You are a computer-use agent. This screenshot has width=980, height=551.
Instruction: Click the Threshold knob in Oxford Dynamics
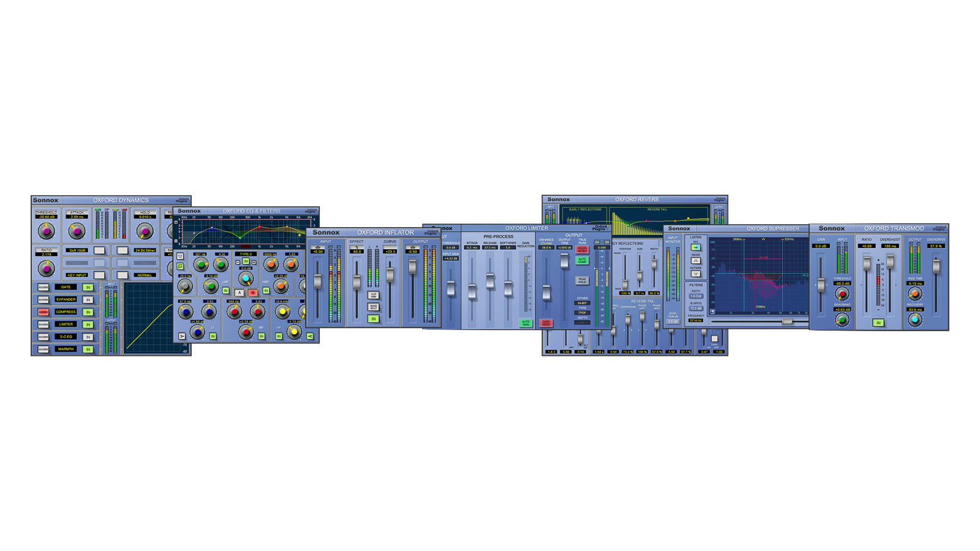(46, 231)
